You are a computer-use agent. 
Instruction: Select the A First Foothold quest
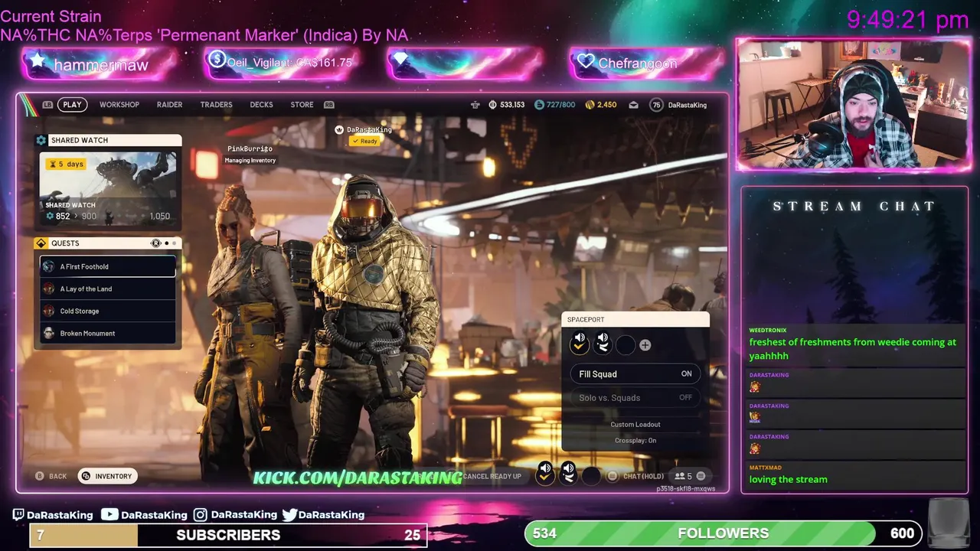[108, 266]
